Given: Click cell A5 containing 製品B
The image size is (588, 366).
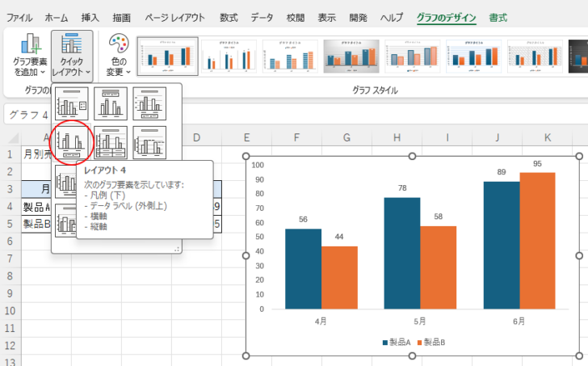Looking at the screenshot, I should 36,224.
